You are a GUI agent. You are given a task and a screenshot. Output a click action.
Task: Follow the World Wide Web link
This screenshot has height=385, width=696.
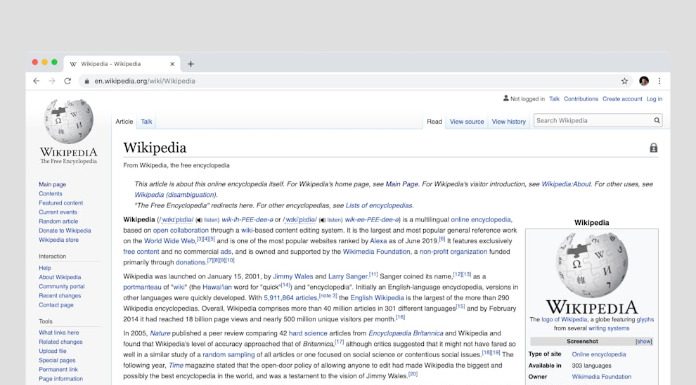point(170,241)
